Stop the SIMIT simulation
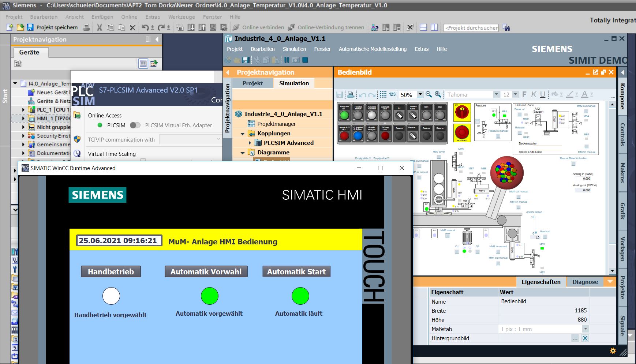Image resolution: width=636 pixels, height=364 pixels. pyautogui.click(x=305, y=60)
